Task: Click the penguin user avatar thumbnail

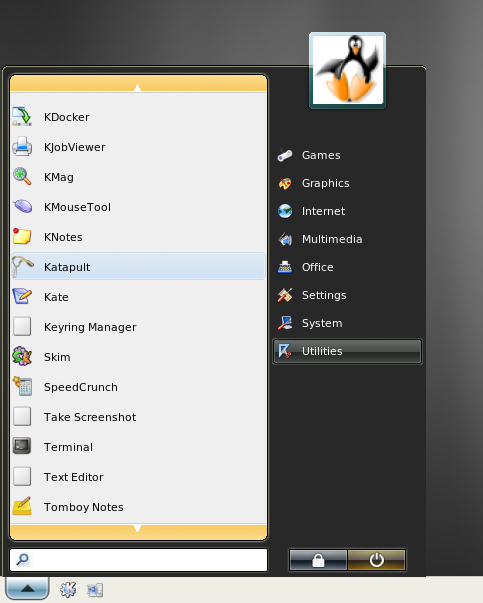Action: click(x=348, y=70)
